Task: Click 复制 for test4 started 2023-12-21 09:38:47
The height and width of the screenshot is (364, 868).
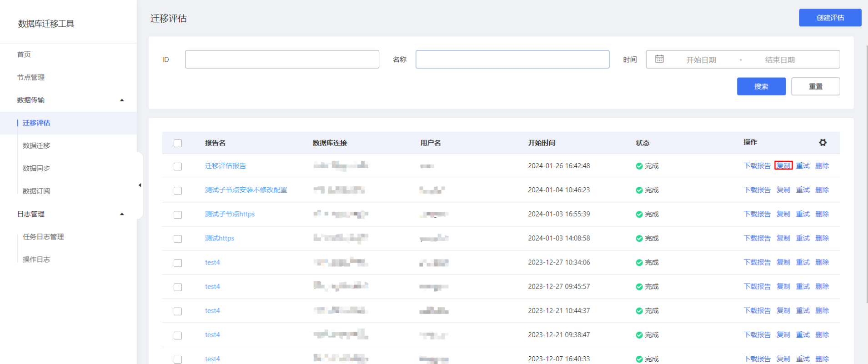Action: point(783,334)
